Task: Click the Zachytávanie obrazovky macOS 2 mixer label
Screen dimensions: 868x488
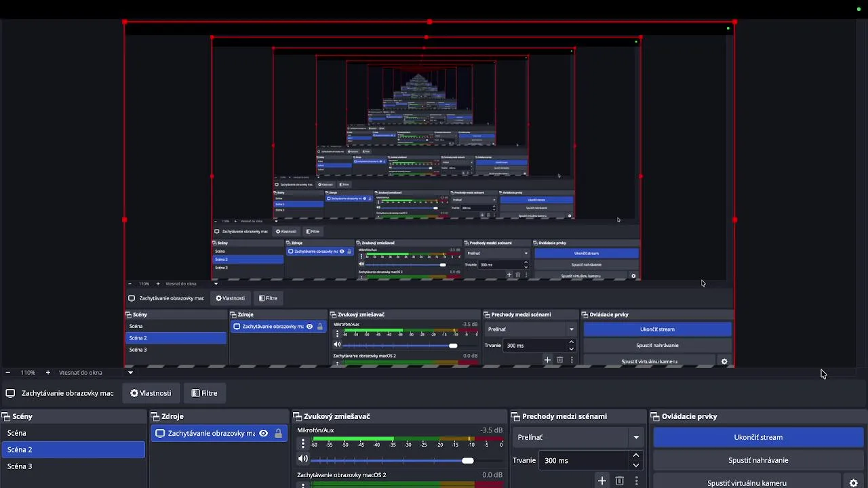Action: 341,475
